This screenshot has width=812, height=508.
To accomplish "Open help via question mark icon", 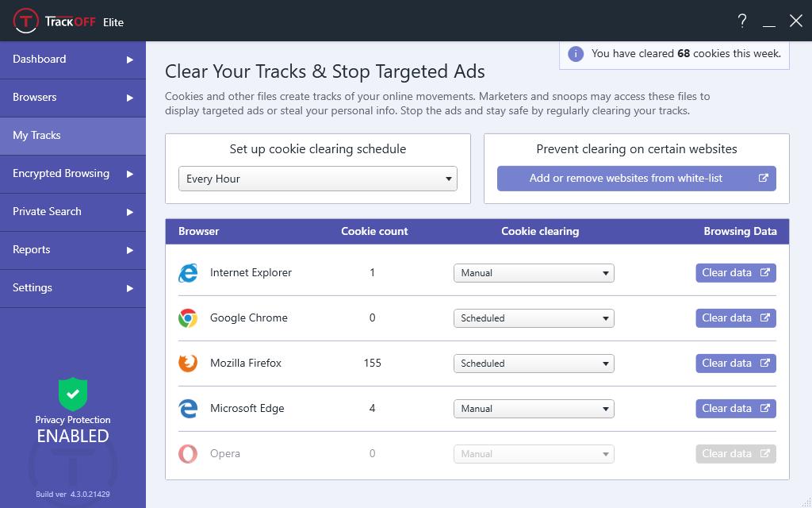I will pos(742,21).
